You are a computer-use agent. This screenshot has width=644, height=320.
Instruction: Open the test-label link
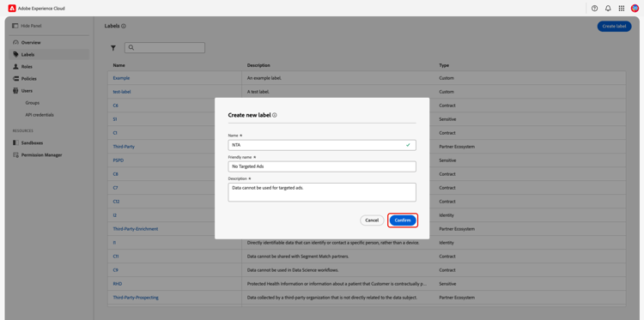[122, 92]
